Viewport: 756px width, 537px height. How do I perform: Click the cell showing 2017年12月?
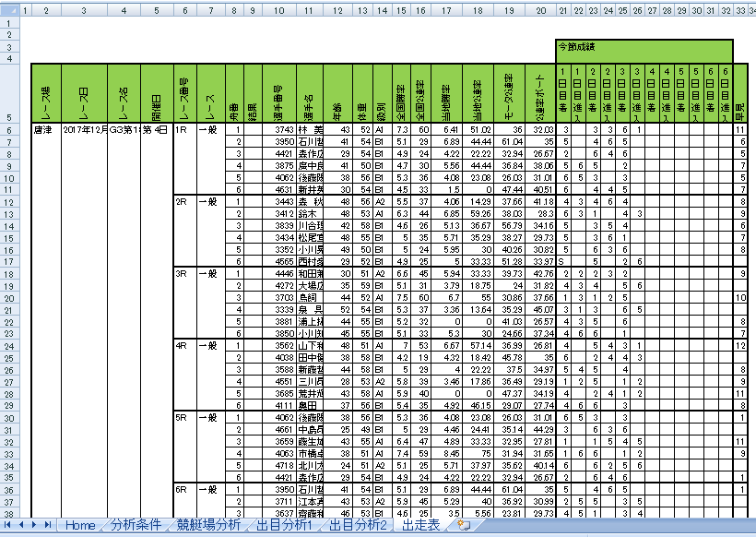(x=85, y=130)
